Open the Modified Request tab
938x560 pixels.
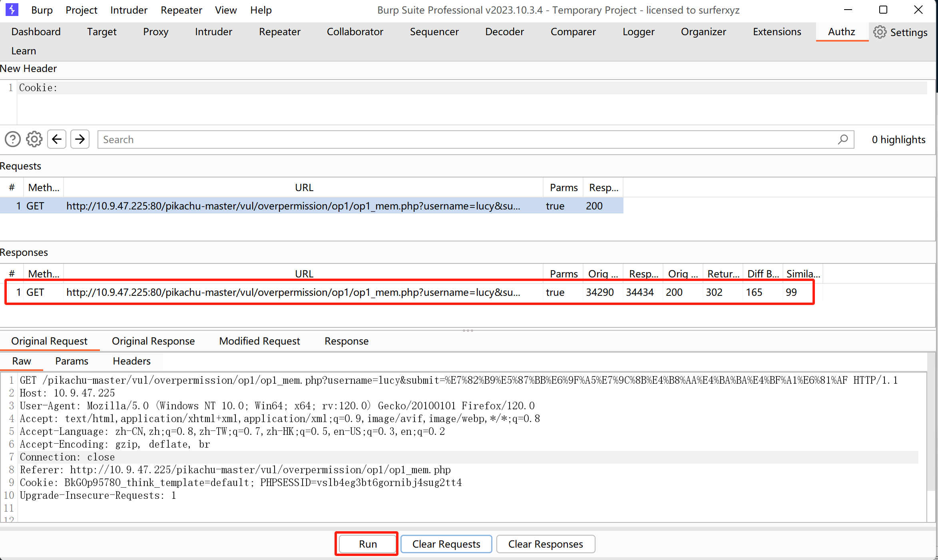[x=260, y=341]
